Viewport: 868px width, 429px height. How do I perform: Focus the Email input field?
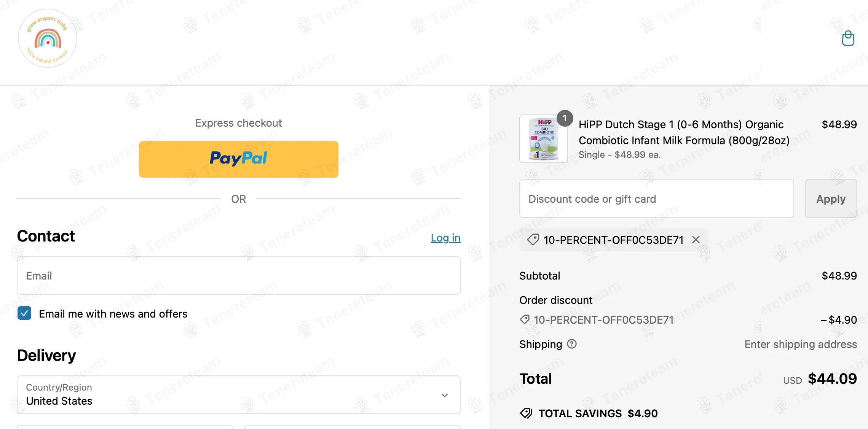coord(238,275)
